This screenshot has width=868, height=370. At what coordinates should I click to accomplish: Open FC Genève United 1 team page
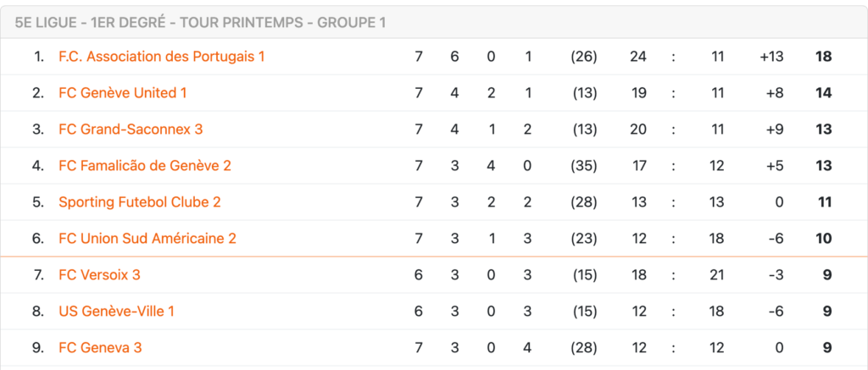122,93
